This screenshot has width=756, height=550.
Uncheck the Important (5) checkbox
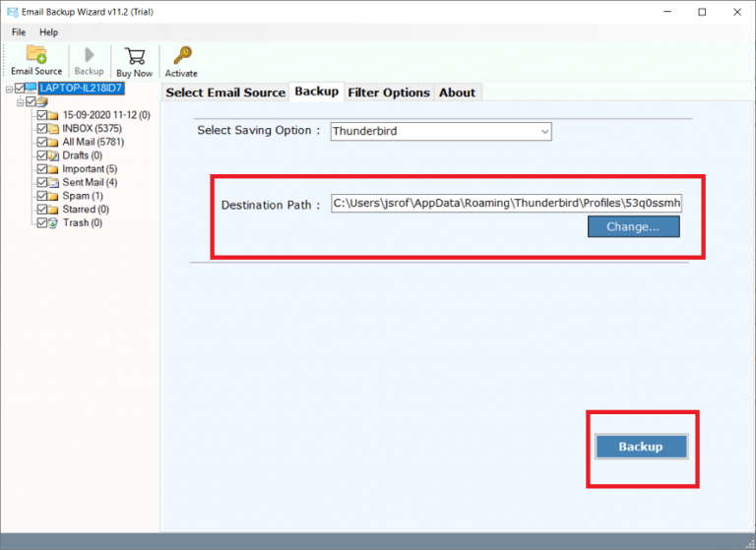(x=42, y=168)
